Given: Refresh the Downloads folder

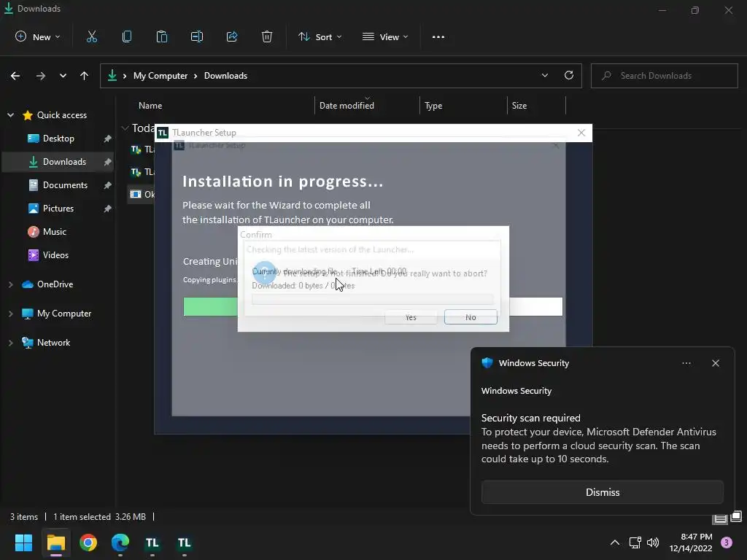Looking at the screenshot, I should tap(569, 75).
